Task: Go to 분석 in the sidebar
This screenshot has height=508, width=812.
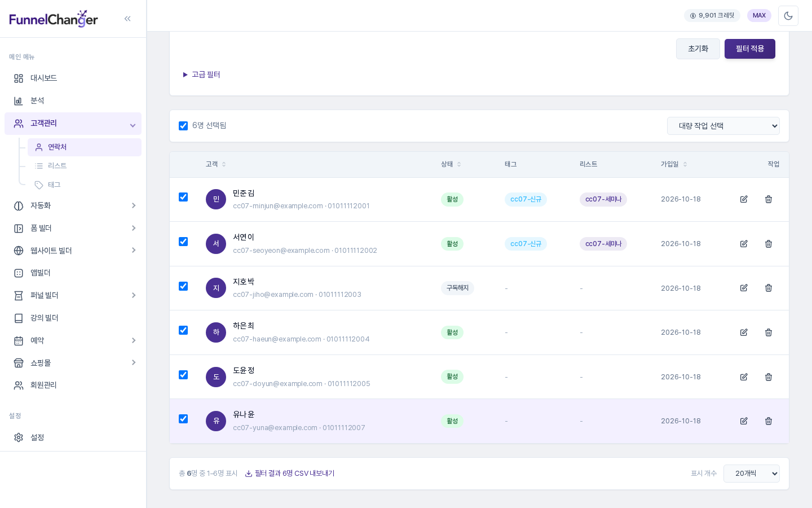Action: click(73, 101)
